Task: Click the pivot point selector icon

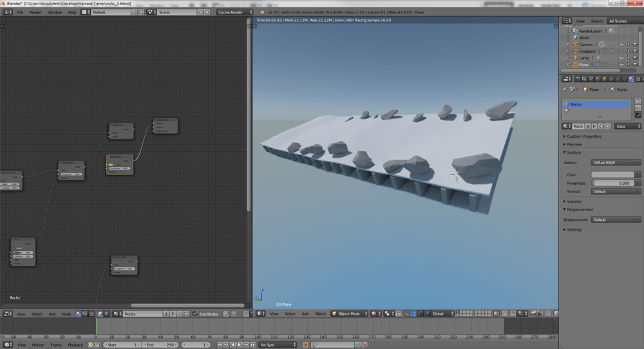Action: tap(390, 314)
